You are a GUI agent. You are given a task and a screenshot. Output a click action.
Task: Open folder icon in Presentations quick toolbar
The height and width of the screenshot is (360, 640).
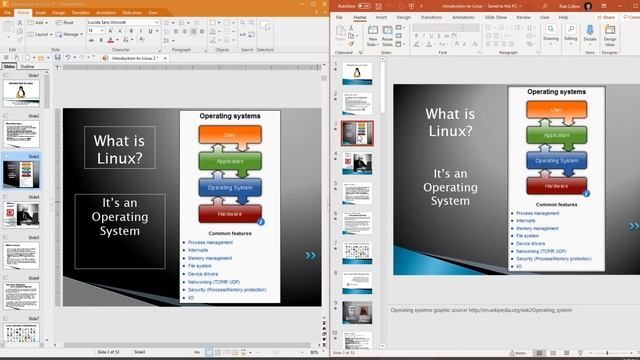(40, 58)
